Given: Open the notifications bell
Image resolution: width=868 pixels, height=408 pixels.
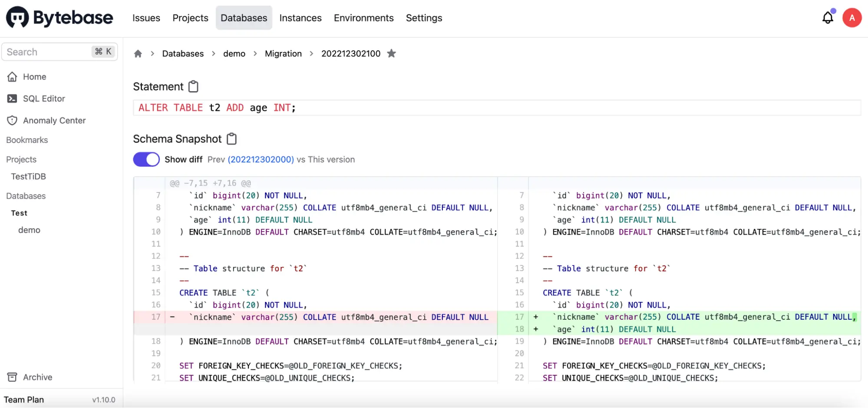Looking at the screenshot, I should coord(828,17).
